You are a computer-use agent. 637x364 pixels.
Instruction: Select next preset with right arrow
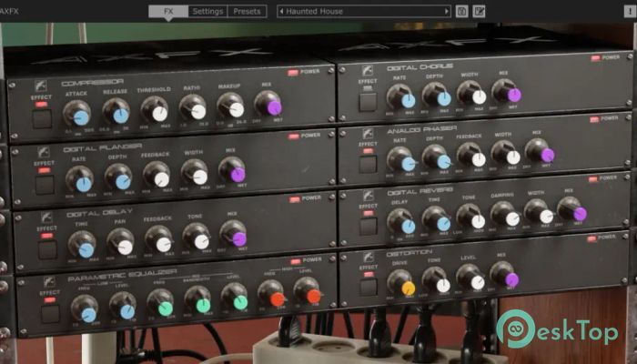coord(445,12)
